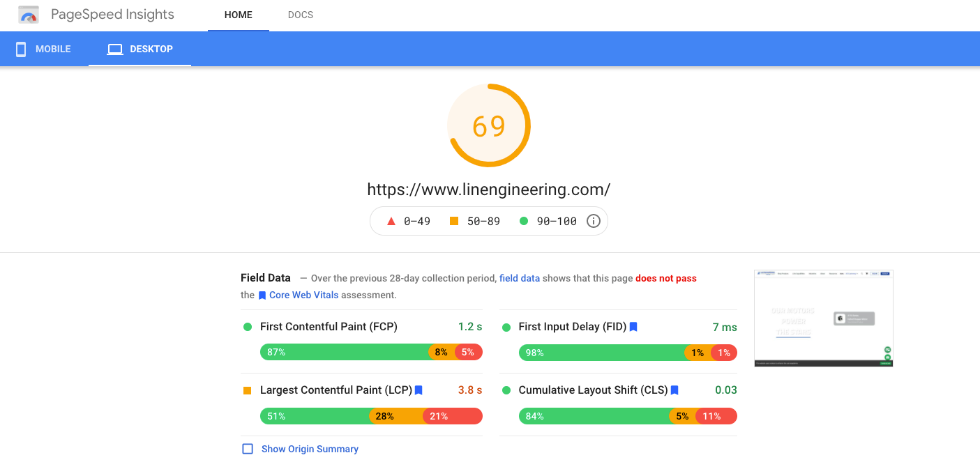Click the green status dot beside FID

point(506,327)
